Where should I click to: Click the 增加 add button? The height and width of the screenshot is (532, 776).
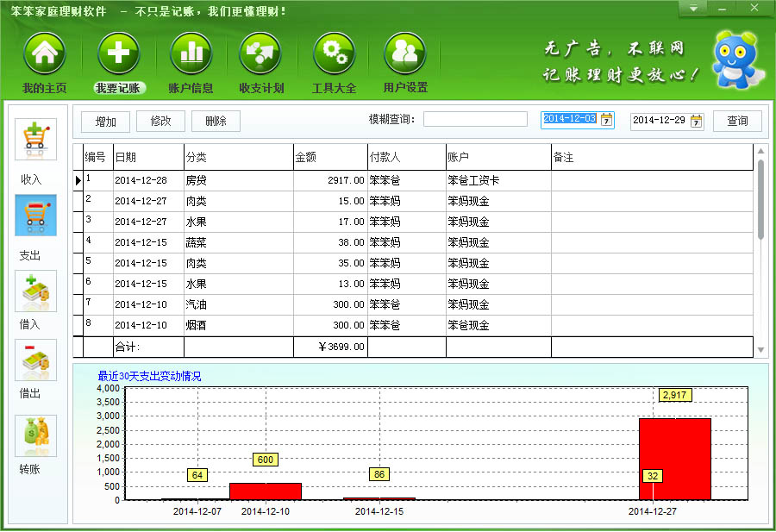coord(105,121)
